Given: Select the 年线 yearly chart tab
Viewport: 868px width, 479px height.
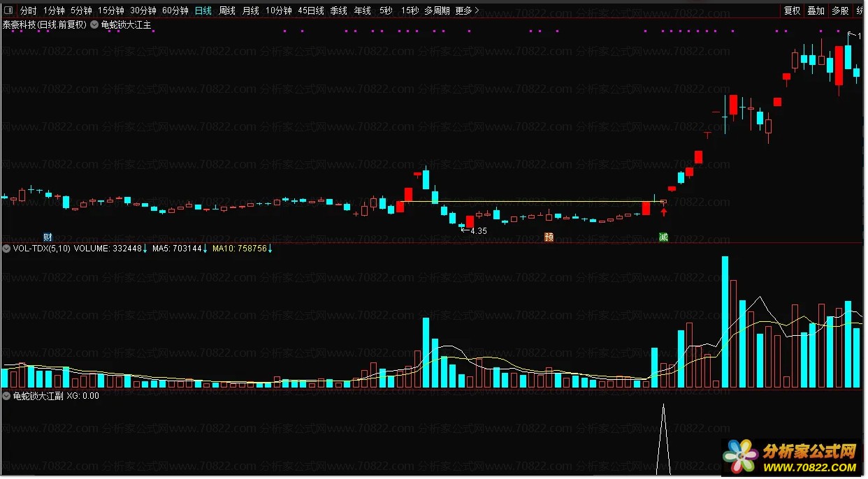Looking at the screenshot, I should (x=362, y=10).
